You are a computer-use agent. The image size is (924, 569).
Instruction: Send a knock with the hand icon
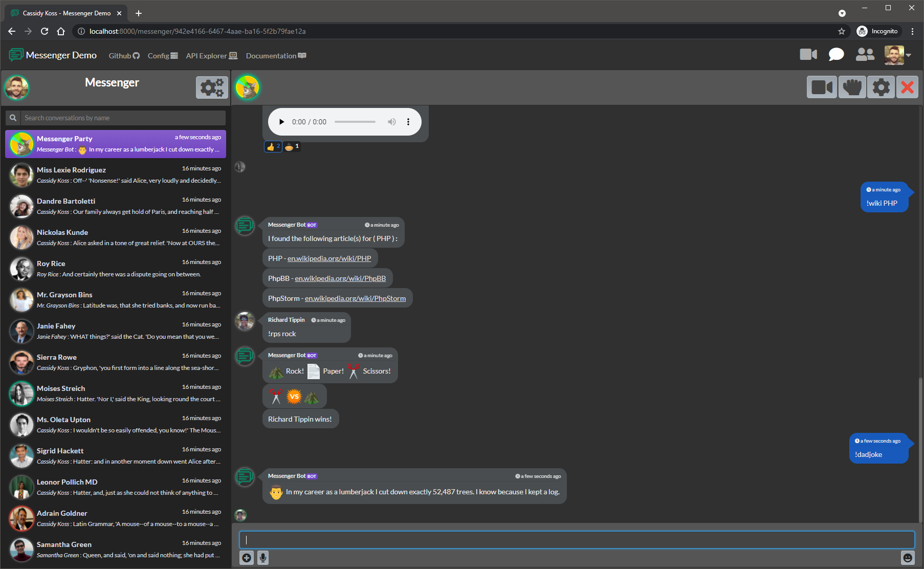click(x=852, y=87)
